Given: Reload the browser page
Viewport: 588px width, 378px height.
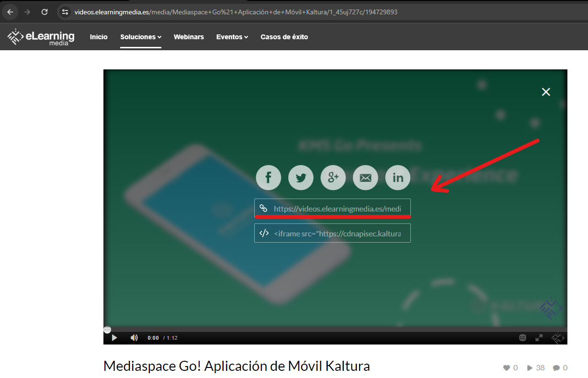Looking at the screenshot, I should pyautogui.click(x=45, y=12).
